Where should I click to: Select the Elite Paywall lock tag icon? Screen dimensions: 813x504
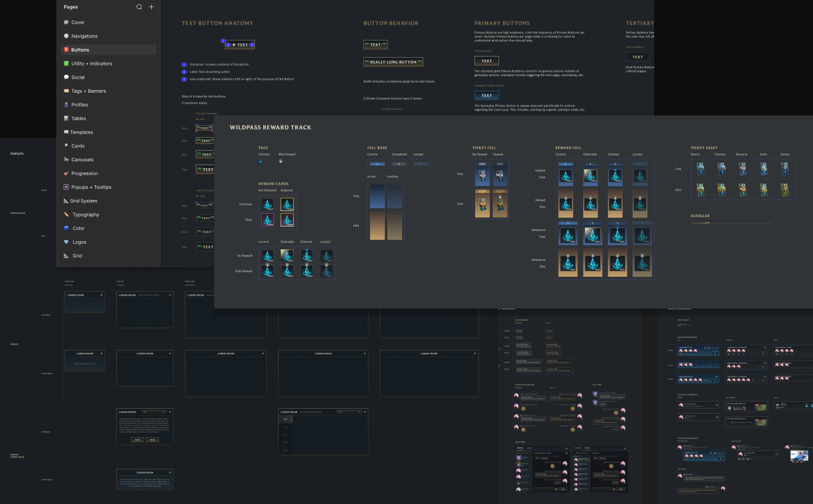click(281, 161)
